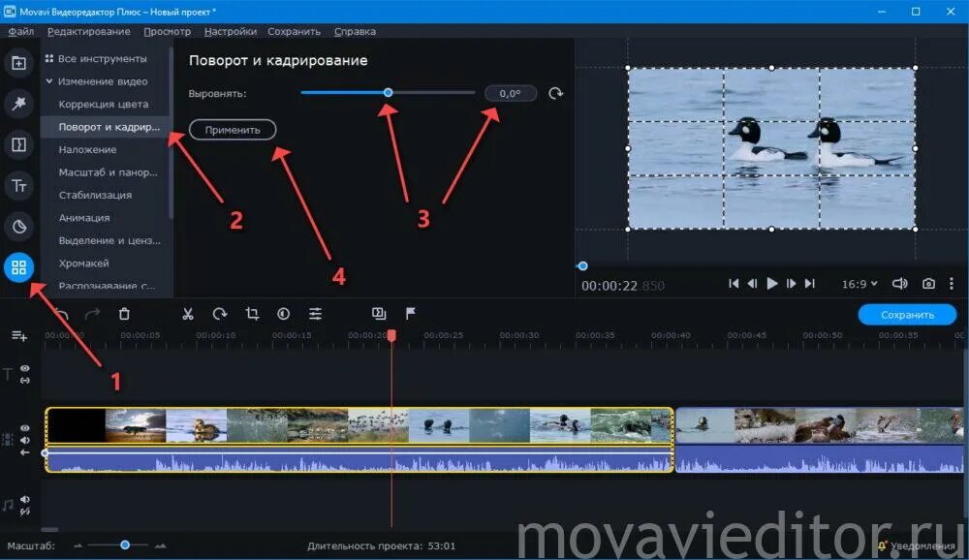This screenshot has width=969, height=560.
Task: Open Color adjustments half-circle icon
Action: [x=284, y=314]
